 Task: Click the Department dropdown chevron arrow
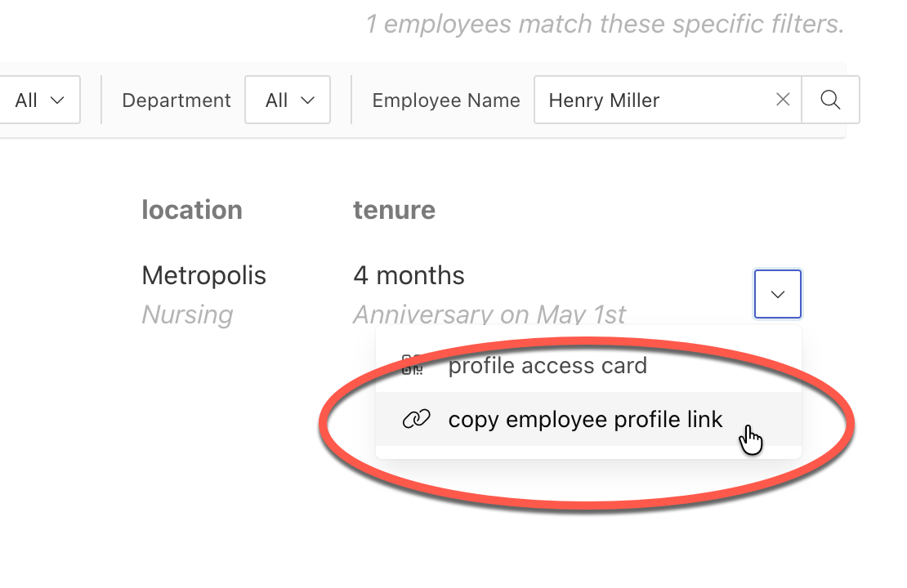308,100
